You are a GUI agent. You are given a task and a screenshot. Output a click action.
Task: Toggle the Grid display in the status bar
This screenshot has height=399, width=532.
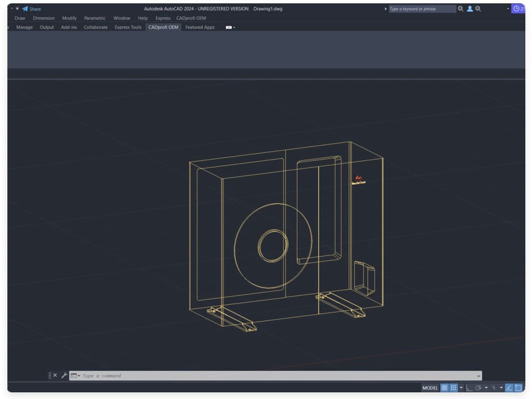445,387
